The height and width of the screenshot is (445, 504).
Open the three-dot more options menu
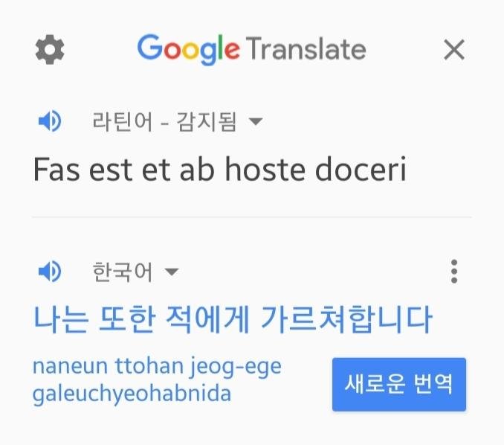coord(454,272)
